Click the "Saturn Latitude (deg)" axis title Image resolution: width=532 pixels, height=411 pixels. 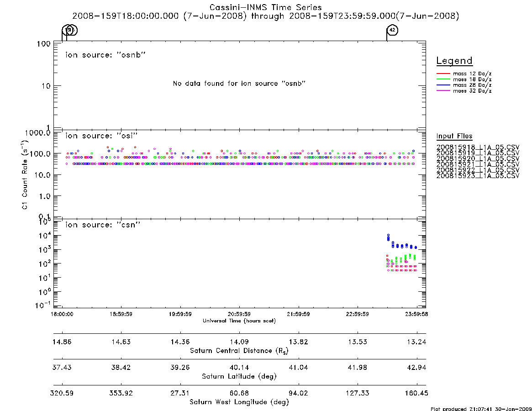(x=239, y=376)
